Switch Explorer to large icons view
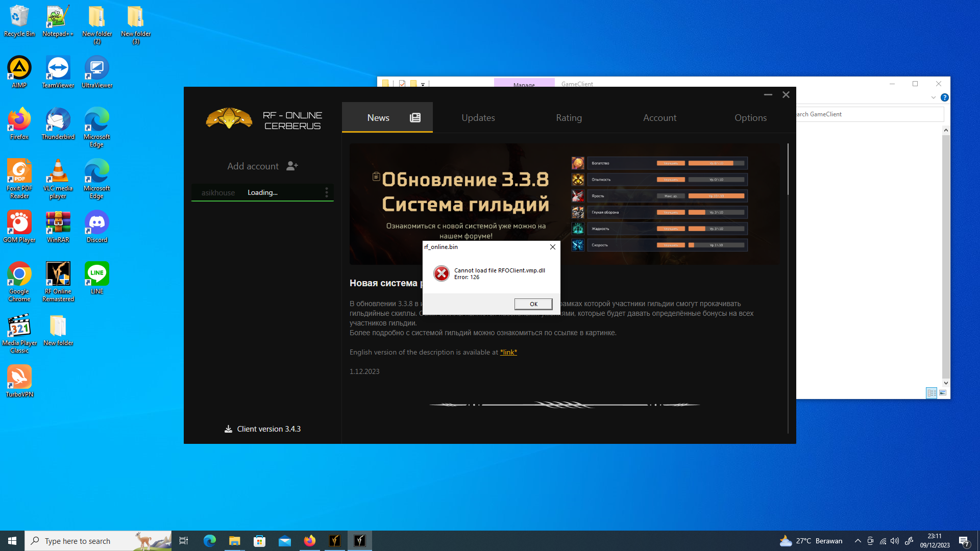Image resolution: width=980 pixels, height=551 pixels. [x=943, y=393]
